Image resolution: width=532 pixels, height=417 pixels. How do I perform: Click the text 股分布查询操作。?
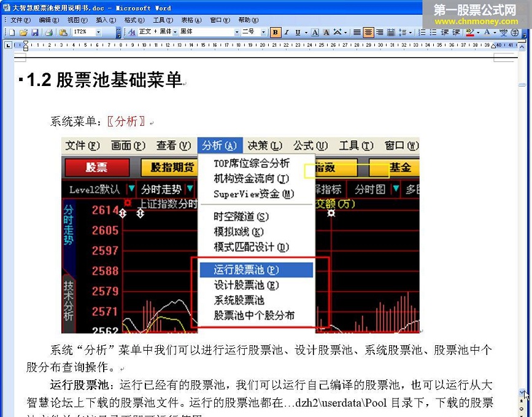click(x=72, y=367)
